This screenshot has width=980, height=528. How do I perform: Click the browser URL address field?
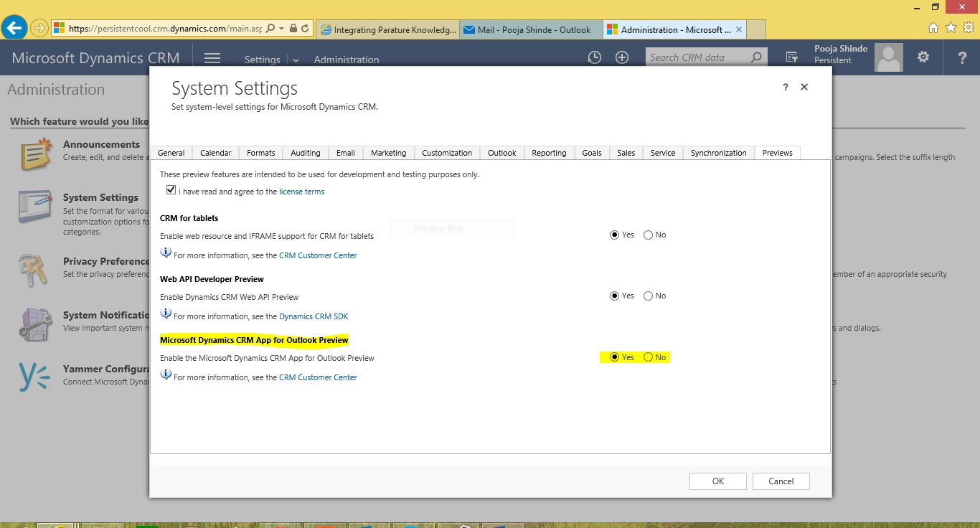coord(166,29)
